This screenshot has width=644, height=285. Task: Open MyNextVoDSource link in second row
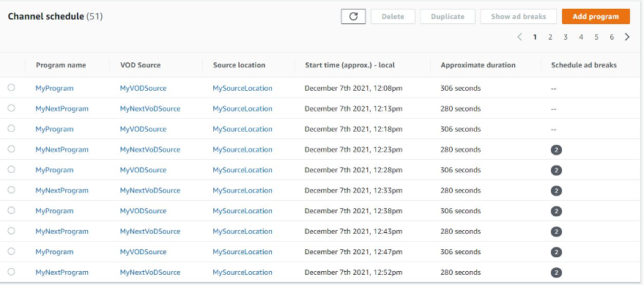(150, 109)
